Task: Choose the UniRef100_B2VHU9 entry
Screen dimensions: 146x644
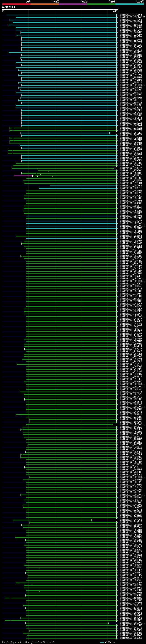Action: tap(131, 261)
